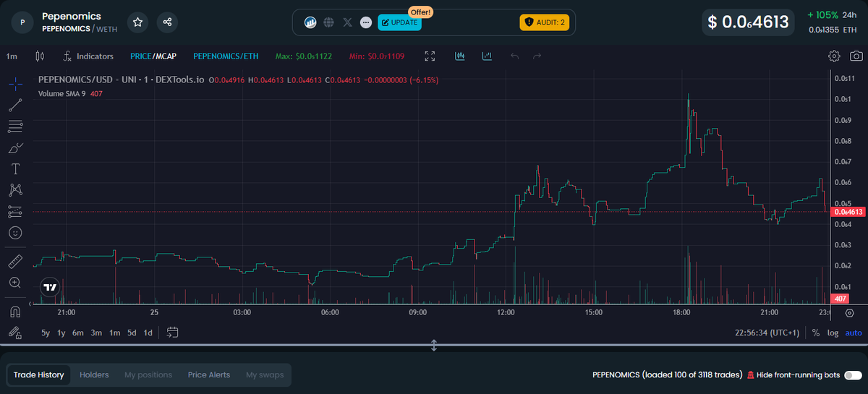Click the Offer! badge
The height and width of the screenshot is (394, 868).
[x=420, y=12]
